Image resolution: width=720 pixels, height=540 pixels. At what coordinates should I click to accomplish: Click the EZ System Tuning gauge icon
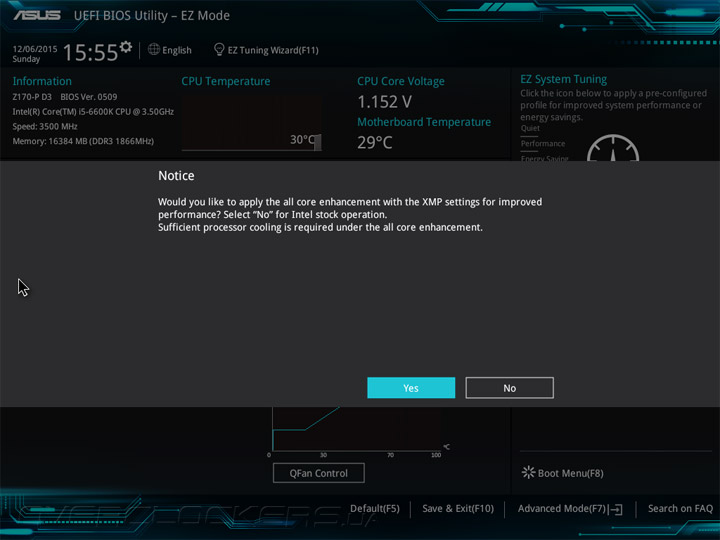[x=613, y=148]
